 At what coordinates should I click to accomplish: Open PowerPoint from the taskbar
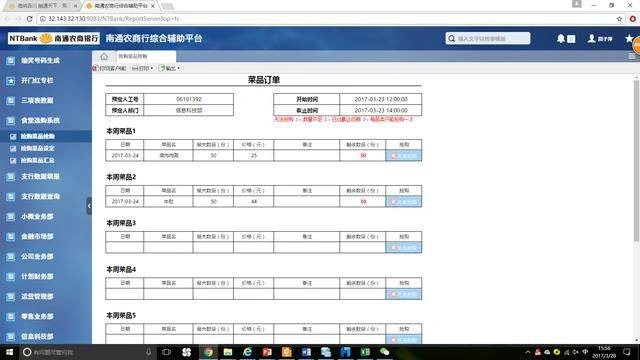point(267,352)
